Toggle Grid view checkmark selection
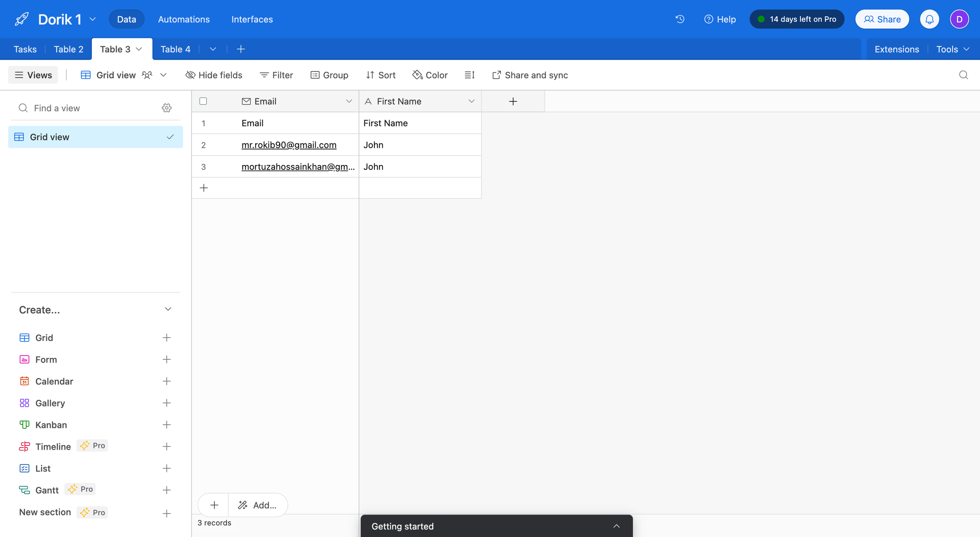This screenshot has height=537, width=980. (x=171, y=136)
